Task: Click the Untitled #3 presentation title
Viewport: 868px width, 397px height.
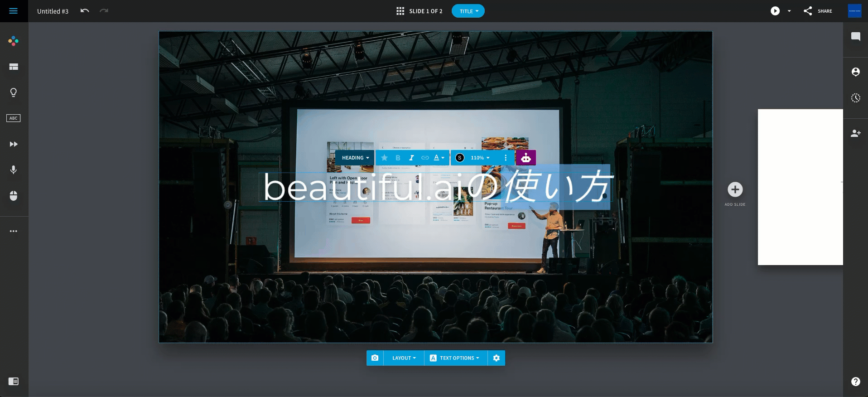Action: tap(53, 11)
